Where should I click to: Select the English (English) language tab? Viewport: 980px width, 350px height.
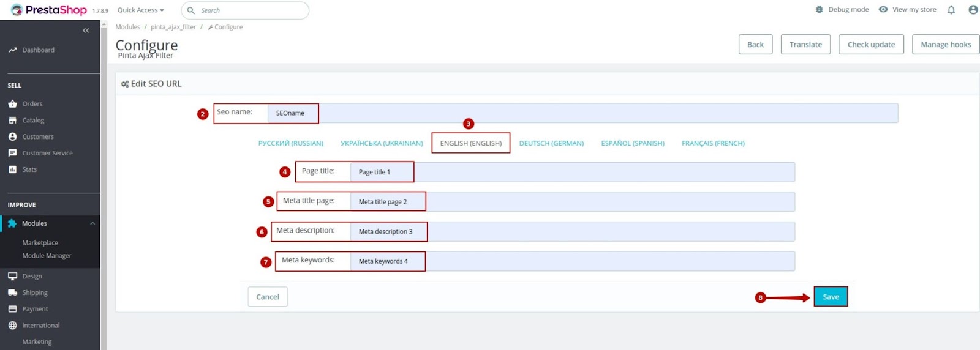[x=470, y=143]
